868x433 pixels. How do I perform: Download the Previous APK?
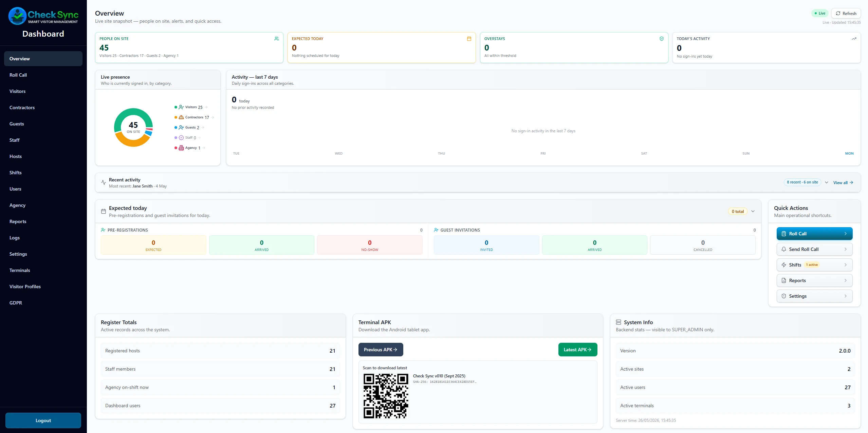pyautogui.click(x=381, y=350)
